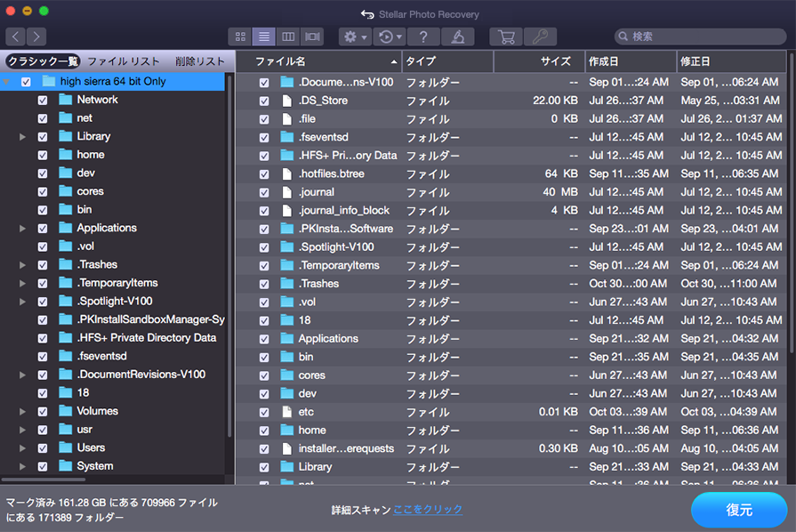Click the 復元 recover button
The width and height of the screenshot is (796, 532).
tap(739, 510)
